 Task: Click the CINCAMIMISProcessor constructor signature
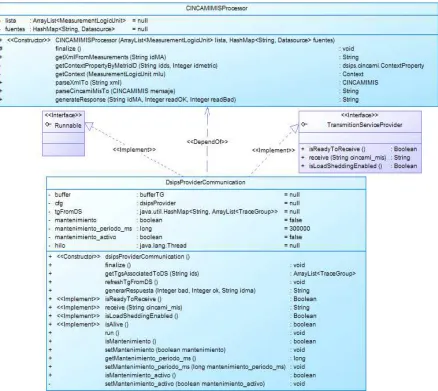(x=195, y=40)
